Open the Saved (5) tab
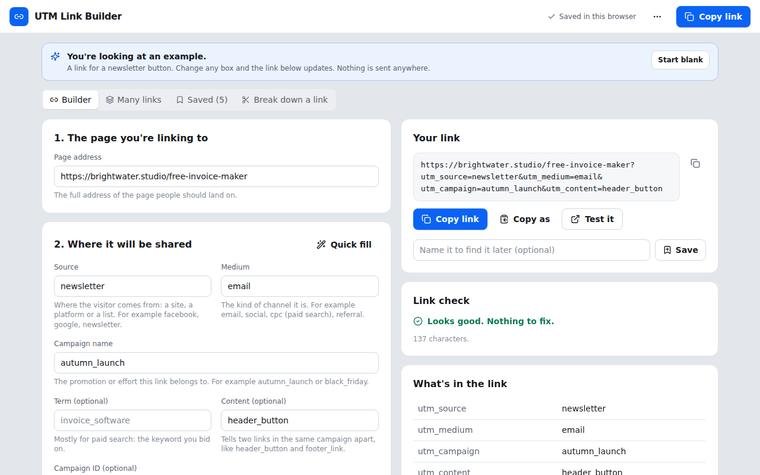The image size is (760, 475). coord(202,100)
